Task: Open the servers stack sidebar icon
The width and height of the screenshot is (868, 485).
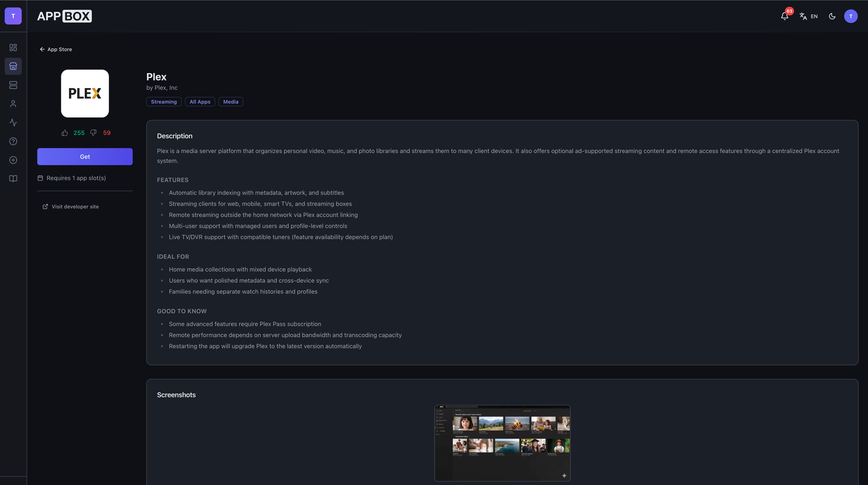Action: [x=13, y=85]
